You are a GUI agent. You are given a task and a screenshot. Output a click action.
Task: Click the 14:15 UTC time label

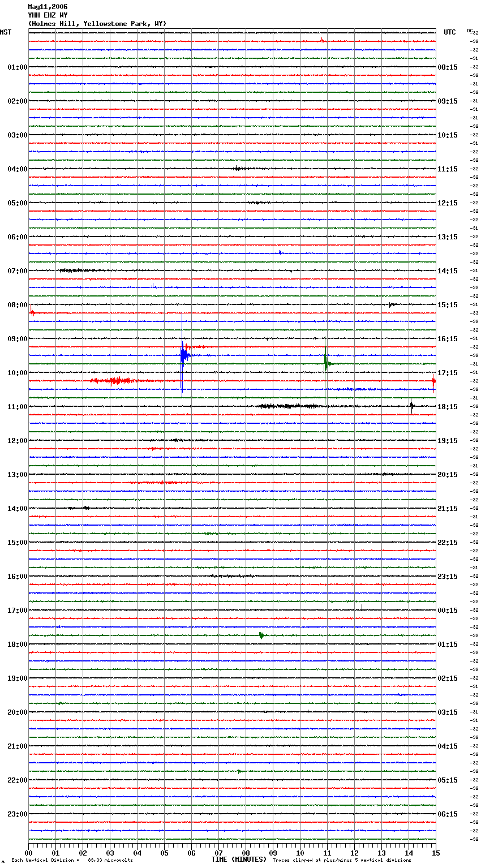[448, 271]
